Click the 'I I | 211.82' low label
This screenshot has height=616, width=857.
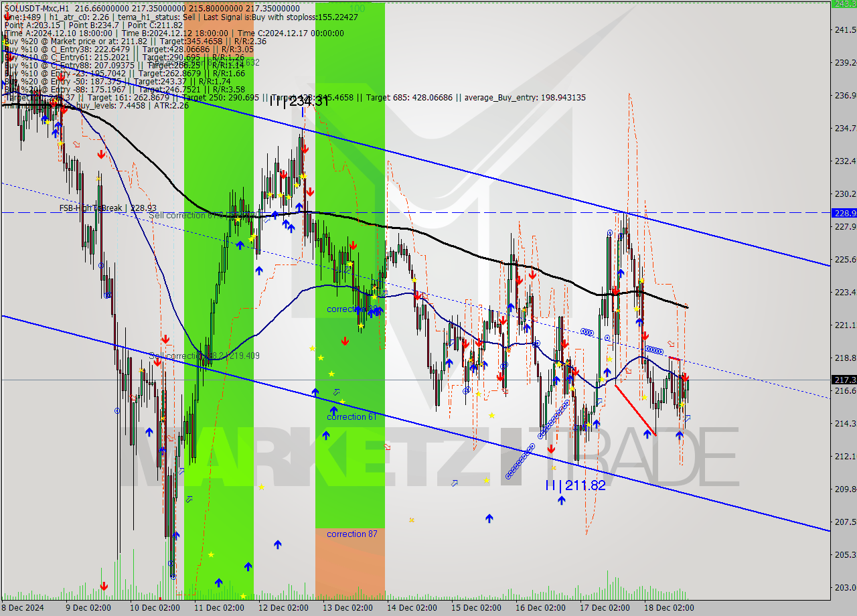[x=575, y=485]
